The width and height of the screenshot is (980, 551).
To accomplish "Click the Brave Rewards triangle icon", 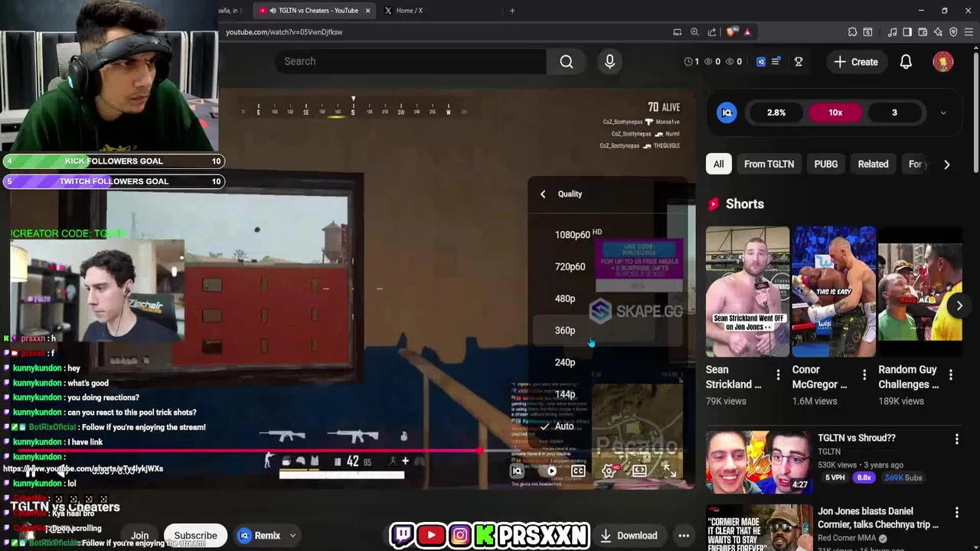I will [747, 32].
